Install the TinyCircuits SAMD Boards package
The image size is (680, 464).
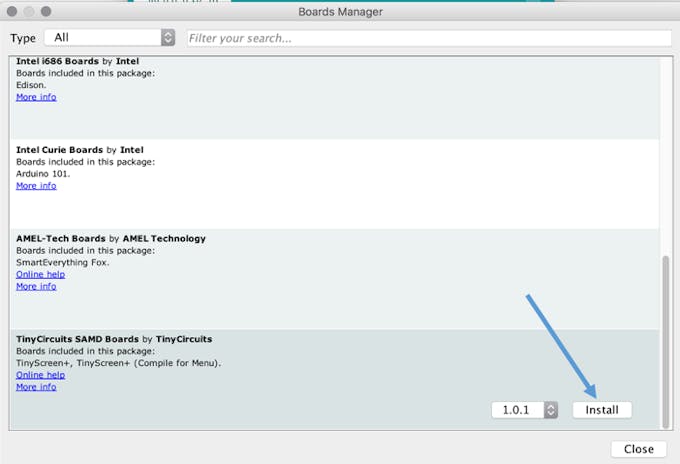point(602,410)
